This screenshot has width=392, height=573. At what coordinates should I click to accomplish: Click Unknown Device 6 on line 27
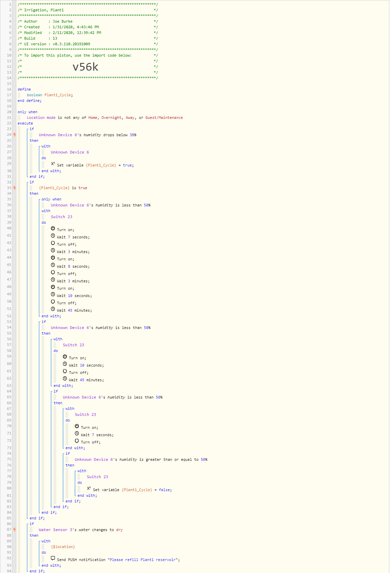[70, 152]
